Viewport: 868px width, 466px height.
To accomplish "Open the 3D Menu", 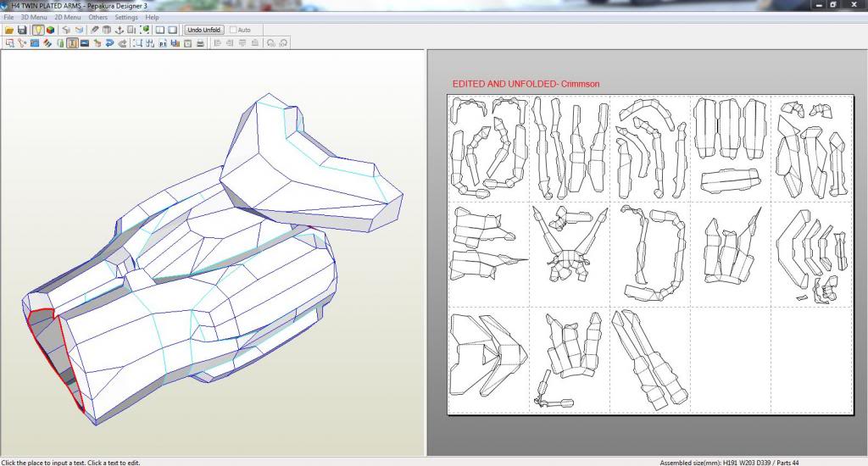I will [x=34, y=17].
